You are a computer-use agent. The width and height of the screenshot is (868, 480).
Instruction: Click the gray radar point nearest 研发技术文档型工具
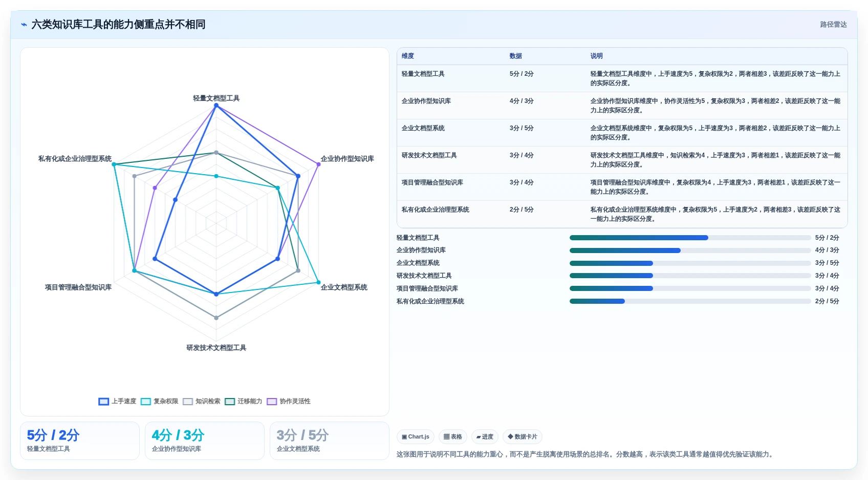pos(216,318)
